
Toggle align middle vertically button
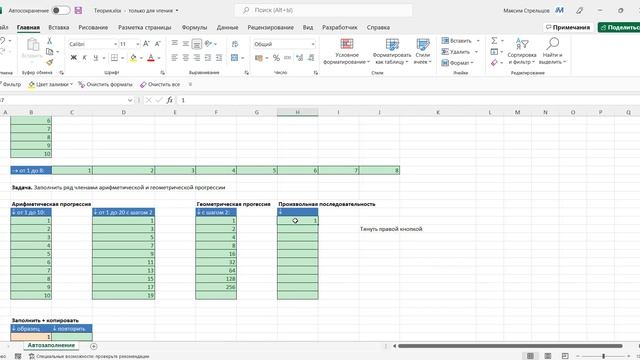pyautogui.click(x=186, y=43)
